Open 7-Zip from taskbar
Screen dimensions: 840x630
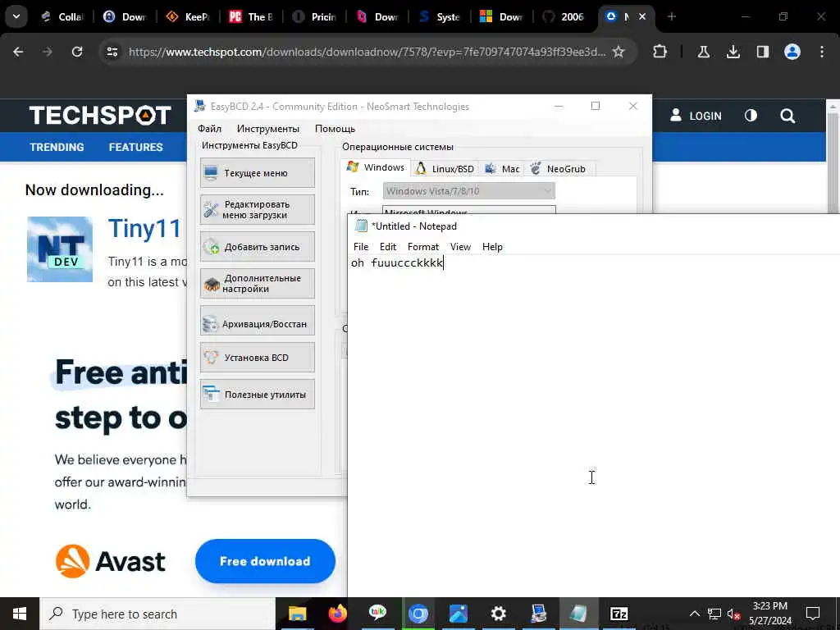pos(619,614)
